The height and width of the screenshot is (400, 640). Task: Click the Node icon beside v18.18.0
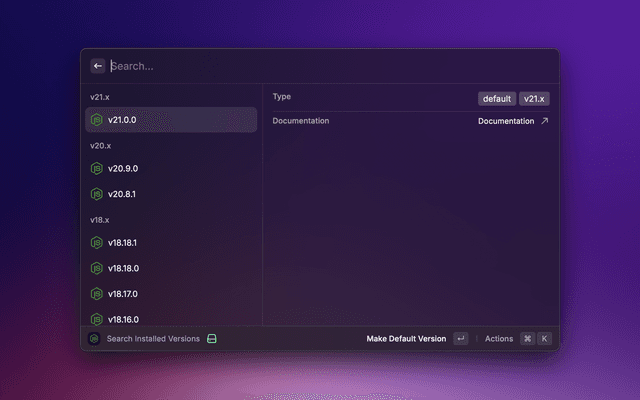[97, 268]
